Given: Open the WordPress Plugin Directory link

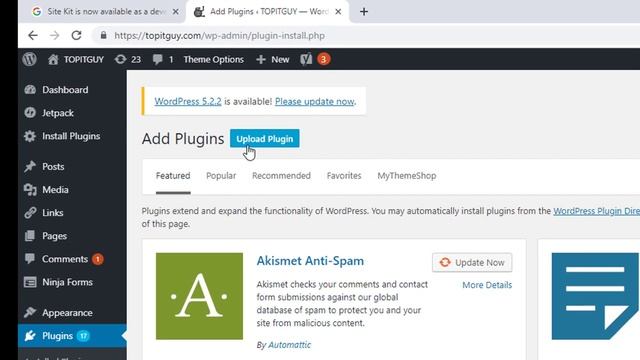Looking at the screenshot, I should click(596, 211).
